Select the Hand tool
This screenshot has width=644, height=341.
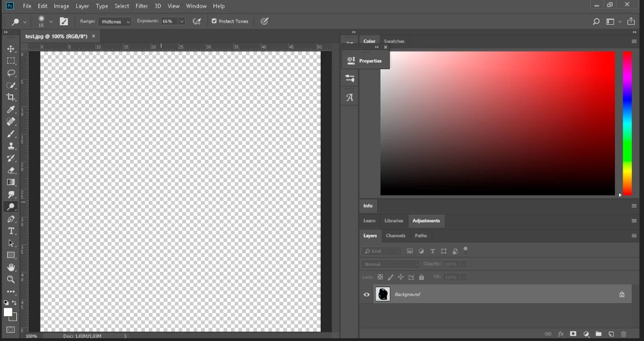click(x=11, y=267)
